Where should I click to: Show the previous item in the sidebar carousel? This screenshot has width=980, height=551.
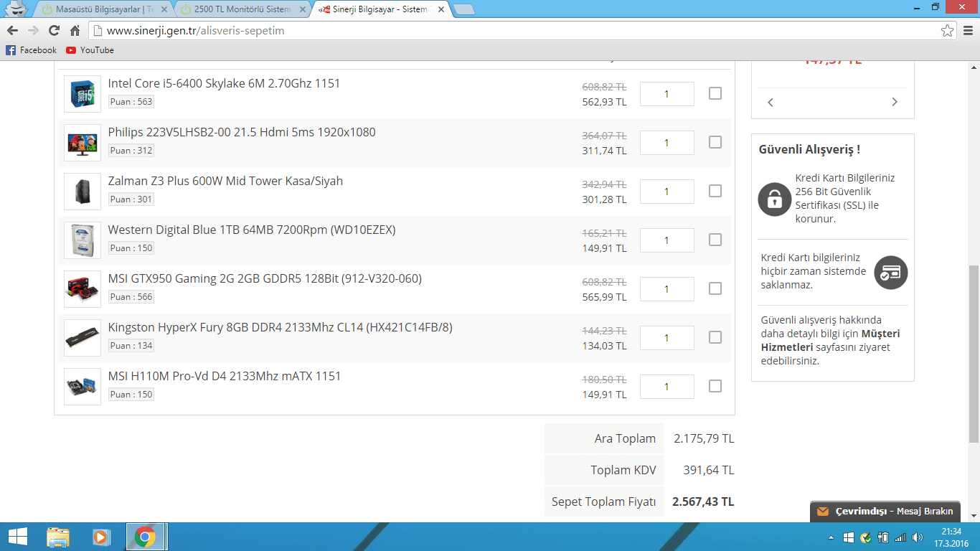click(771, 102)
